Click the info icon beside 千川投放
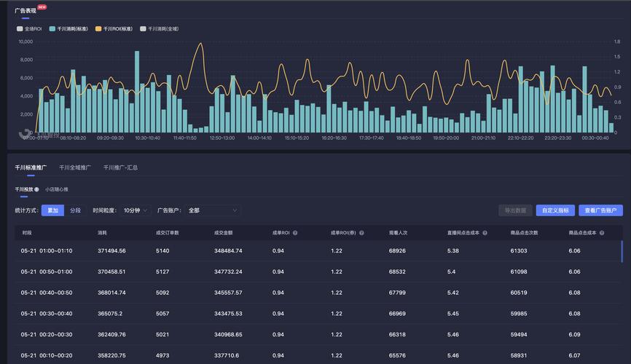This screenshot has width=631, height=364. (x=36, y=189)
